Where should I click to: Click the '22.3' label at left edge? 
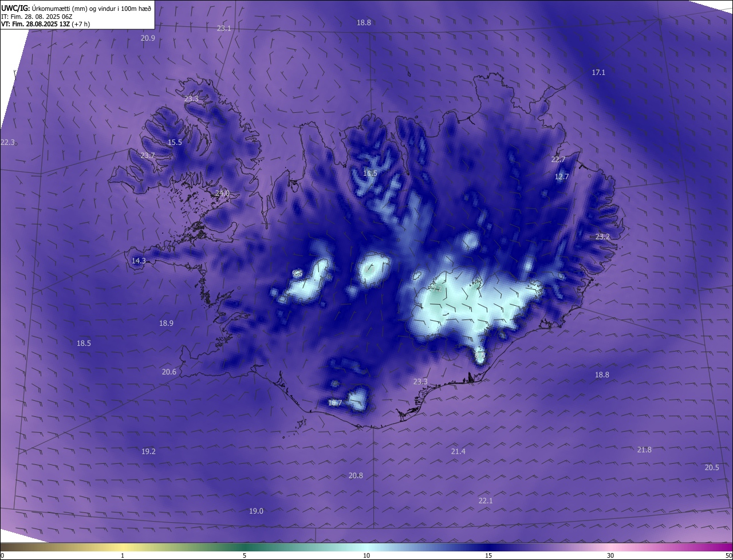coord(8,142)
